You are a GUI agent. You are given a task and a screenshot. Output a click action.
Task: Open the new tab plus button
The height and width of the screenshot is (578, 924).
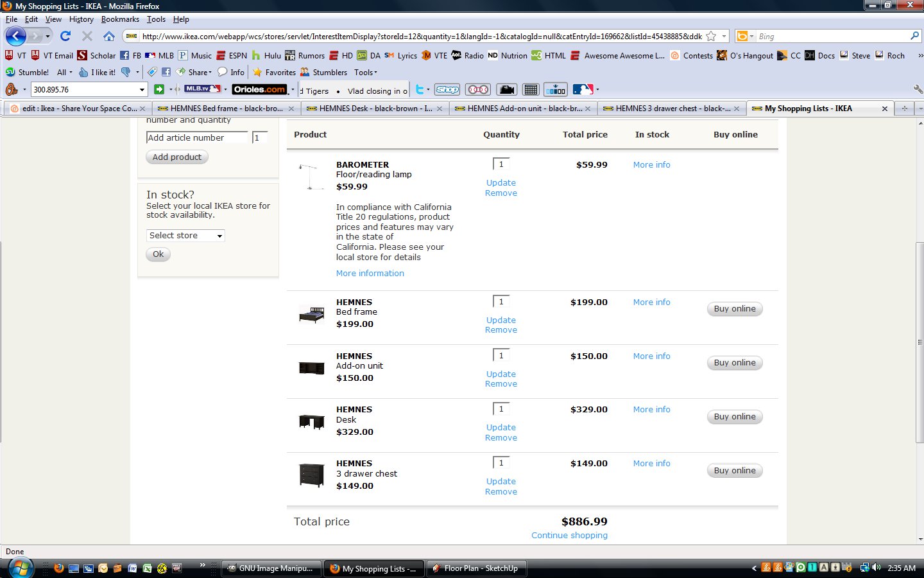(x=905, y=109)
